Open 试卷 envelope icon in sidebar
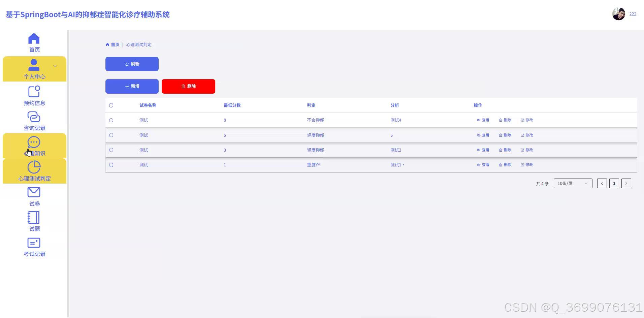 click(34, 192)
